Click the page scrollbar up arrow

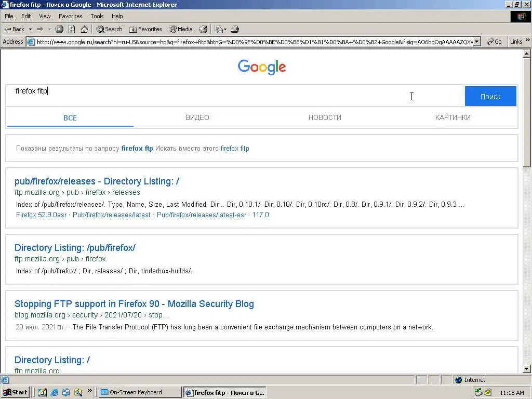coord(527,54)
